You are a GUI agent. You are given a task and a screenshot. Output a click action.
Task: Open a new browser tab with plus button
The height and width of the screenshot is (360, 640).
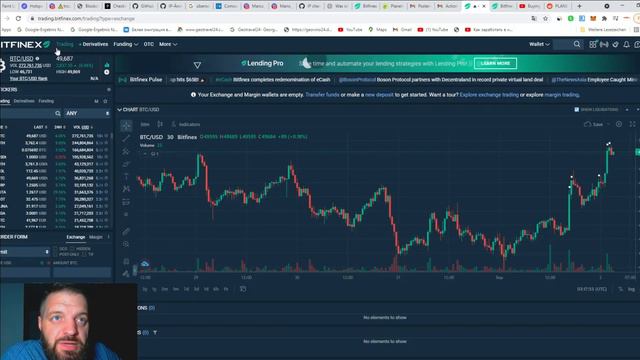579,6
